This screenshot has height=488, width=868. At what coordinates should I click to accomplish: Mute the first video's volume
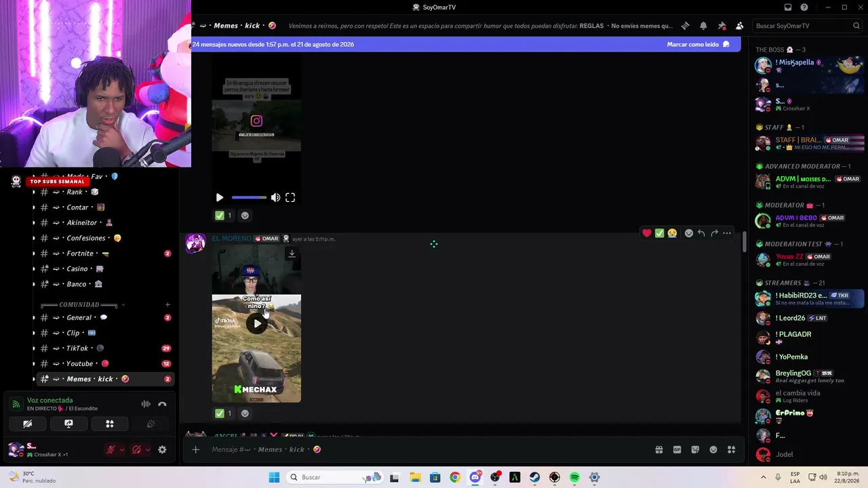[275, 197]
